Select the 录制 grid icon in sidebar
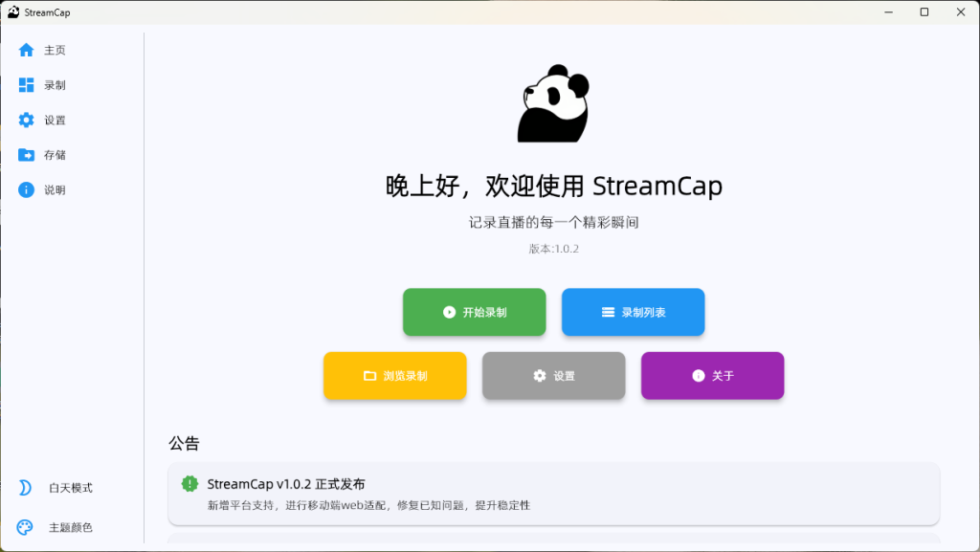The width and height of the screenshot is (980, 552). [x=27, y=85]
